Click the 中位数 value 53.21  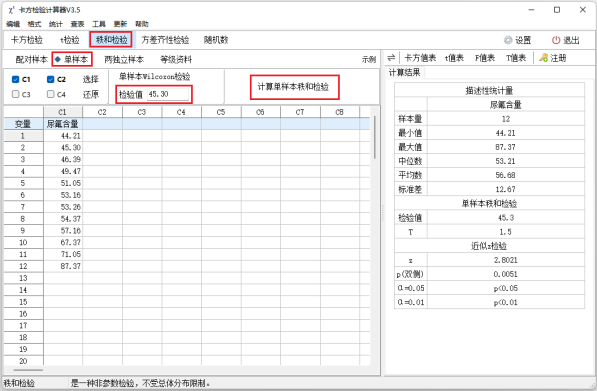(506, 161)
